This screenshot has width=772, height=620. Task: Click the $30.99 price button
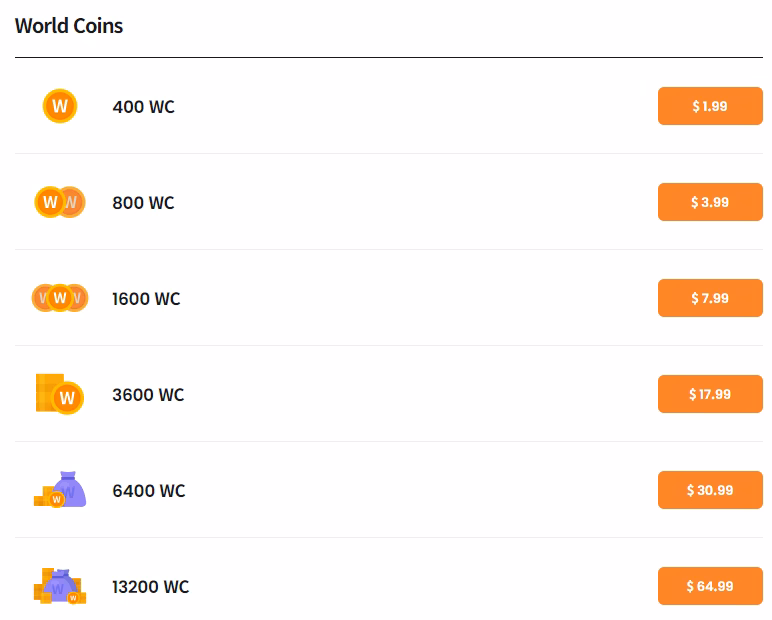[x=710, y=490]
